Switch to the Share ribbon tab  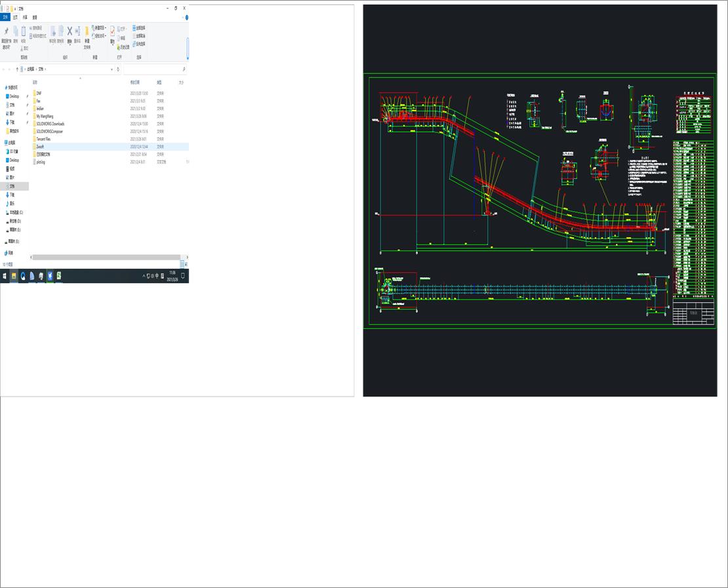tap(25, 17)
